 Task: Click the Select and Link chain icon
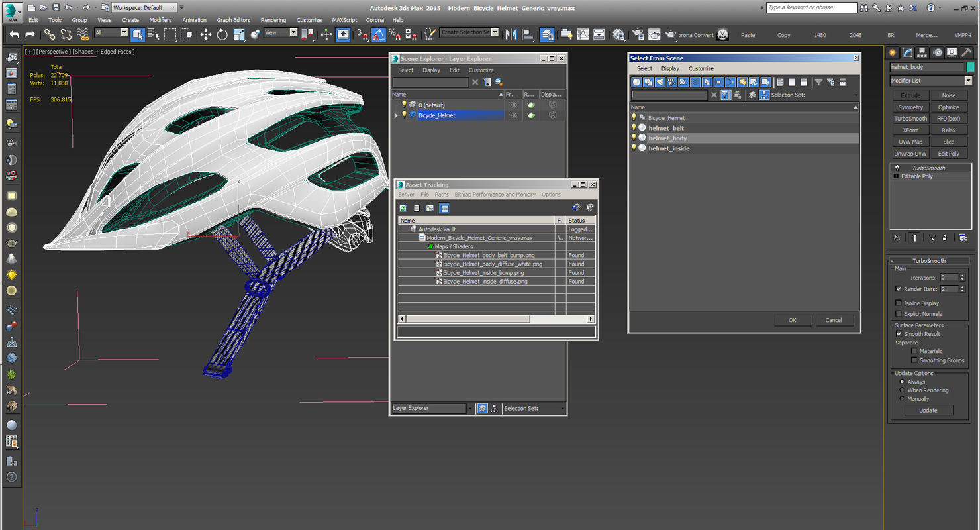pyautogui.click(x=50, y=34)
